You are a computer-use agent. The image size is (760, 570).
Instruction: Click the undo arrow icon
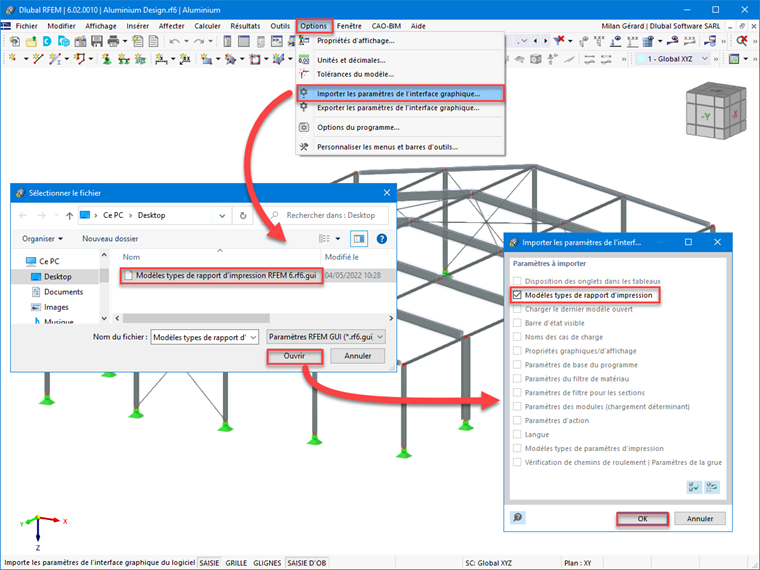pyautogui.click(x=175, y=42)
